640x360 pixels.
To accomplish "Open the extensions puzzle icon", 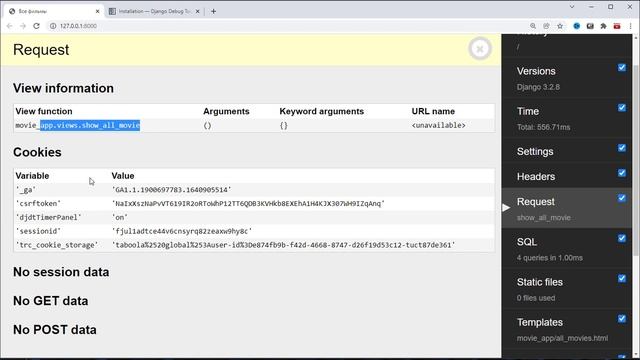I will click(603, 26).
